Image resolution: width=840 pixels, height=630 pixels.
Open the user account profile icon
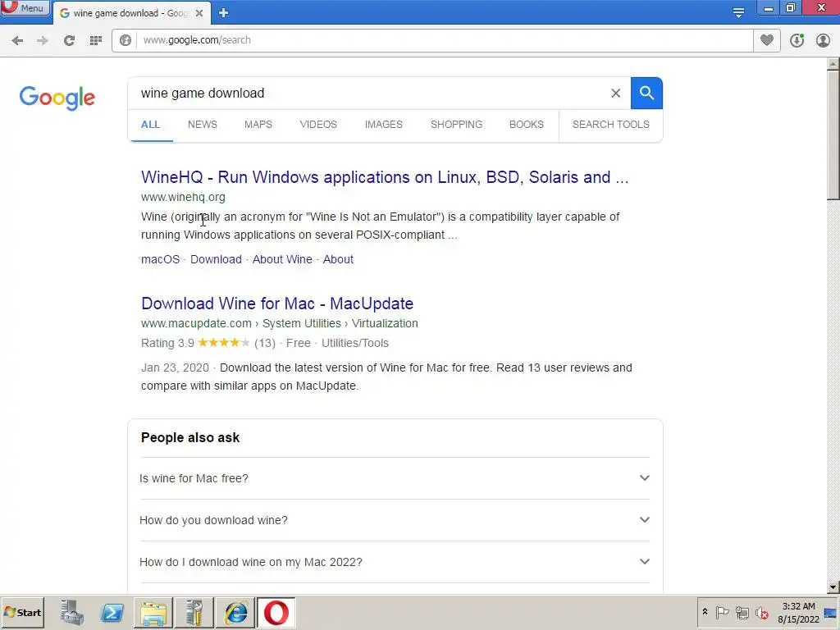823,40
